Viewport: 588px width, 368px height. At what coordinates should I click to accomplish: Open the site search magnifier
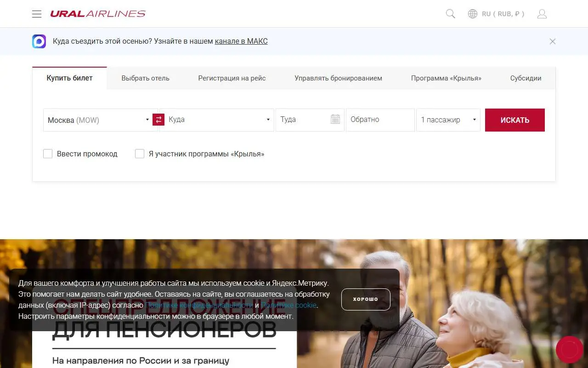451,14
